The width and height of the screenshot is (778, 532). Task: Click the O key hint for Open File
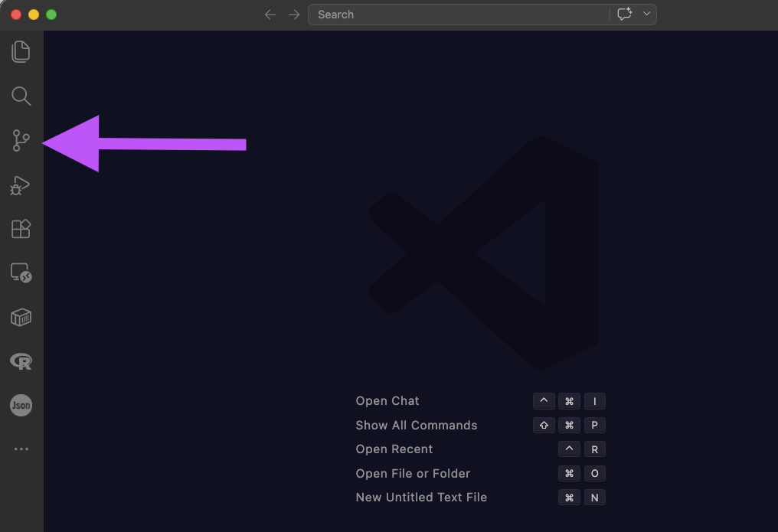[x=594, y=474]
